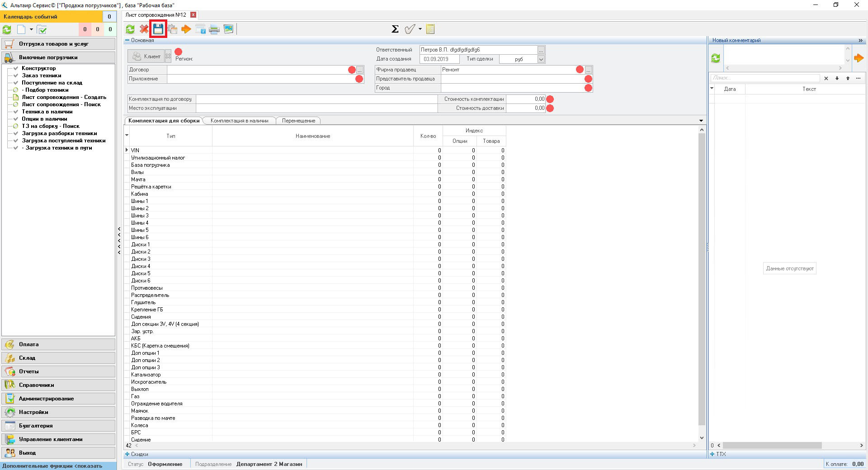The height and width of the screenshot is (470, 868).
Task: Send the new comment with orange arrow
Action: point(859,58)
